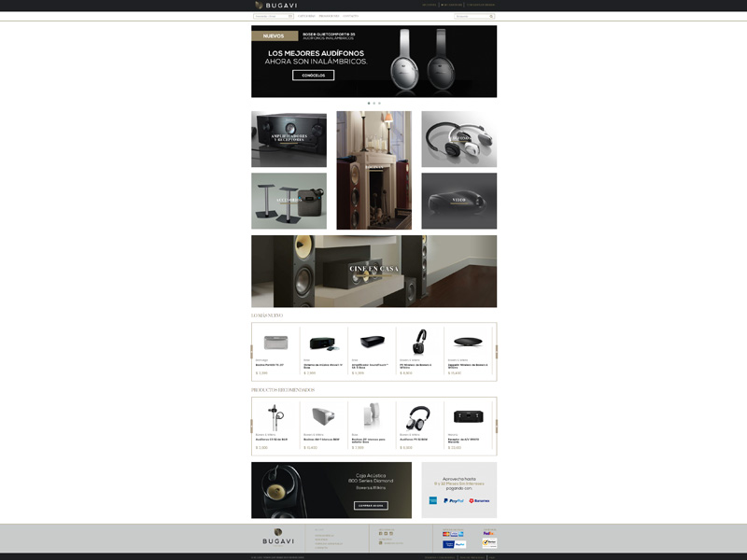Image resolution: width=747 pixels, height=560 pixels.
Task: Select the first banner carousel dot
Action: (369, 103)
